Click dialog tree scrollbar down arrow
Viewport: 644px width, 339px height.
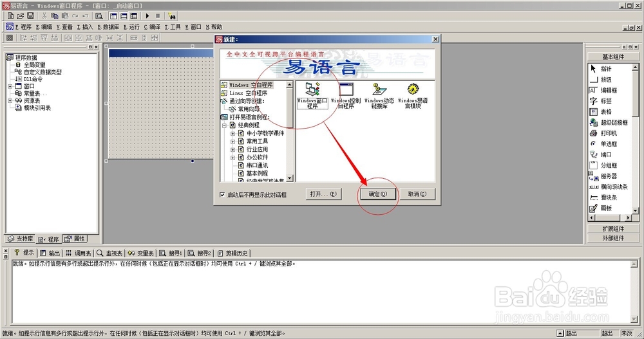[x=290, y=179]
